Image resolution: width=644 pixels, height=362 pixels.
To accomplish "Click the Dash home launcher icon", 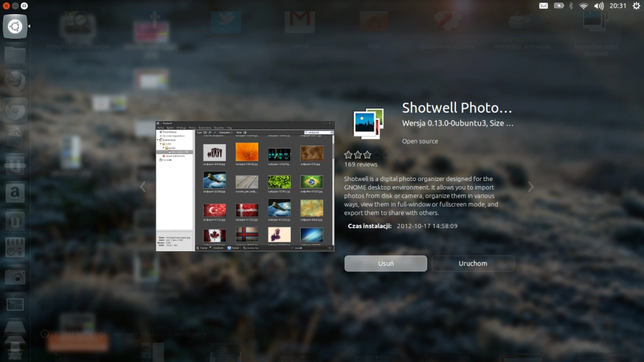I will point(15,26).
